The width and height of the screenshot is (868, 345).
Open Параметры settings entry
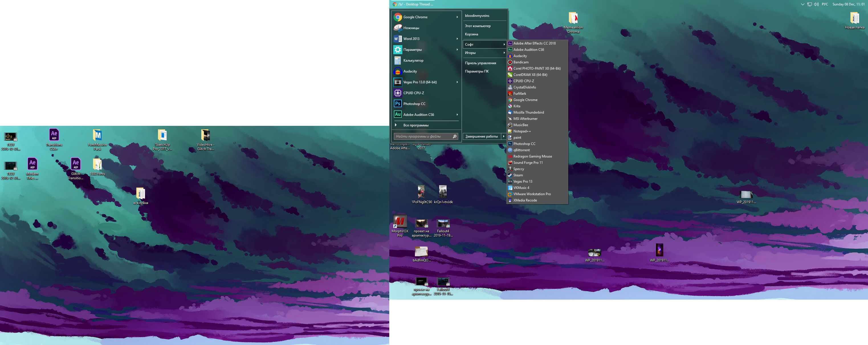pyautogui.click(x=426, y=50)
